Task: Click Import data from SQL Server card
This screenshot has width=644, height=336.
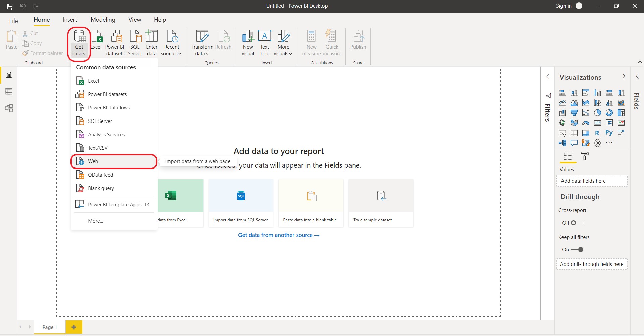Action: [241, 203]
